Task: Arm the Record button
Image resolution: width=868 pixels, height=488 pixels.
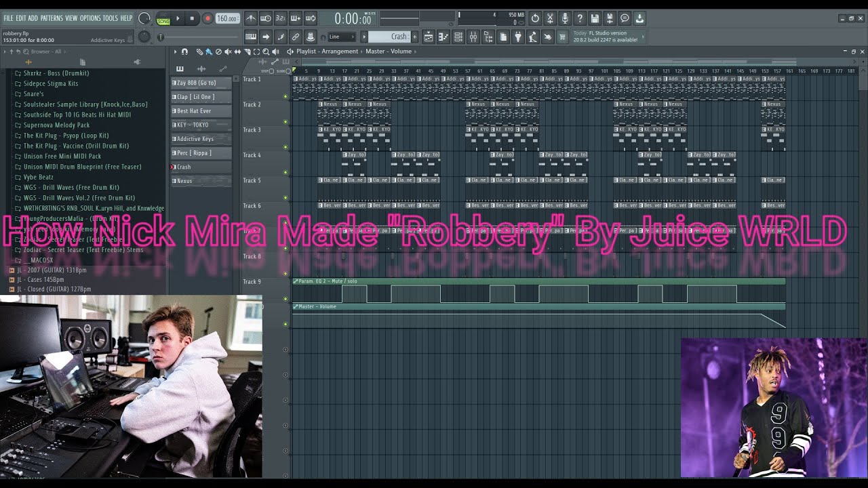Action: (x=208, y=19)
